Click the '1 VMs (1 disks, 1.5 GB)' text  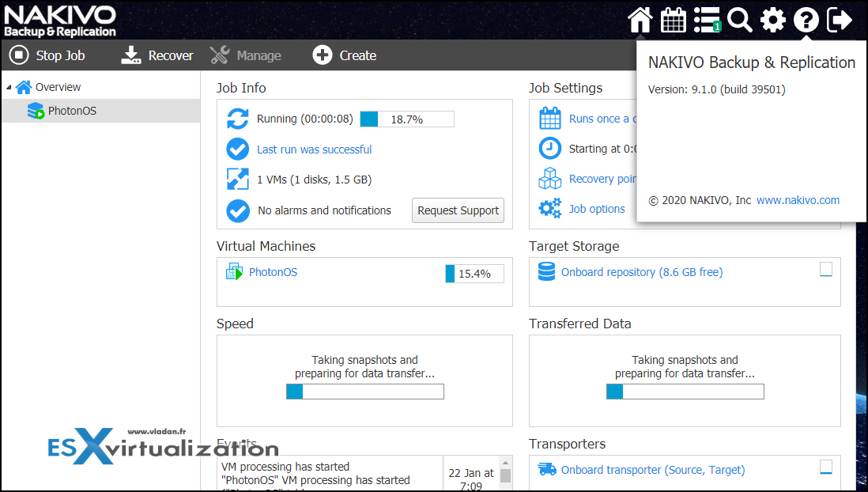coord(314,180)
